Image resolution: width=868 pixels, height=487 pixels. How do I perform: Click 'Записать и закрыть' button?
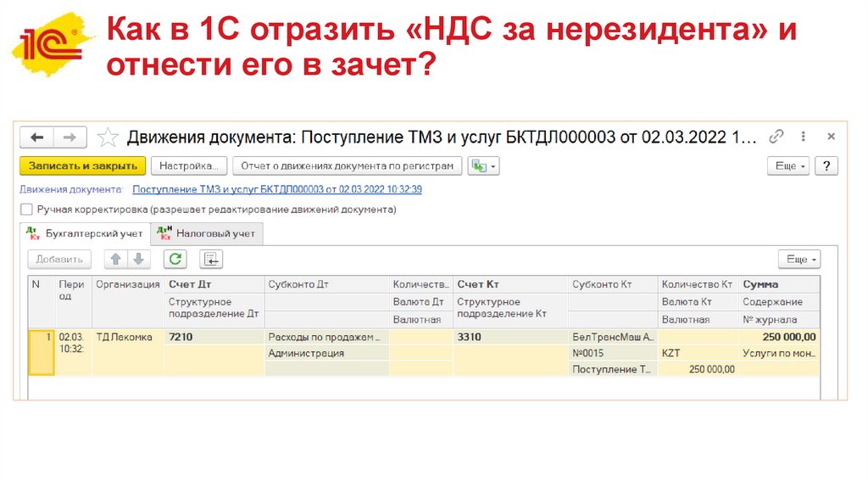[x=82, y=165]
